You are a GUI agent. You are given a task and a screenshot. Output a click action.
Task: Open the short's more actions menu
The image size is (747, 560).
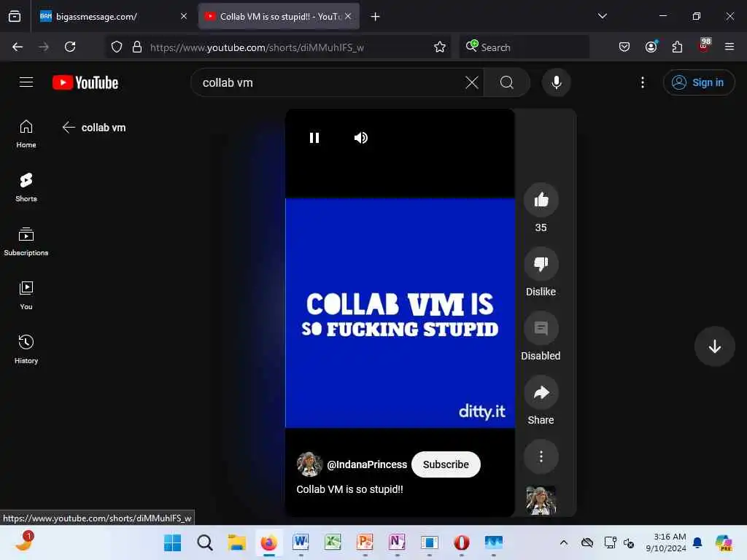tap(541, 456)
